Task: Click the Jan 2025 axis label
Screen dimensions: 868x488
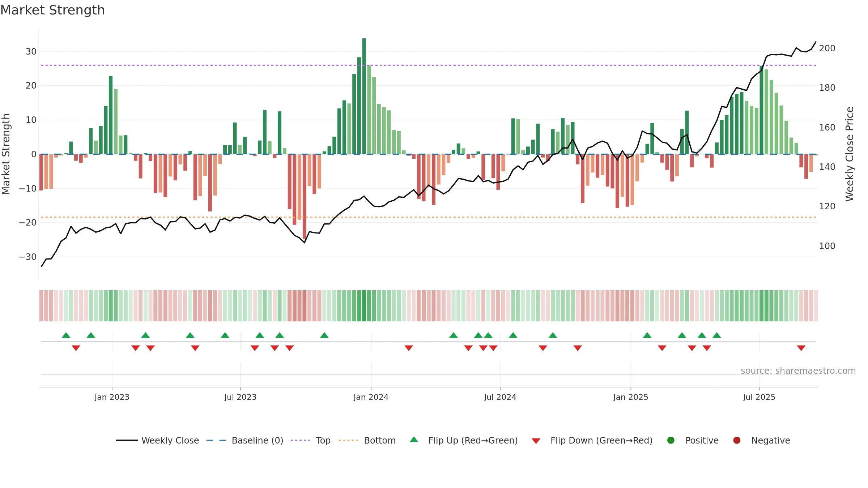Action: coord(631,397)
